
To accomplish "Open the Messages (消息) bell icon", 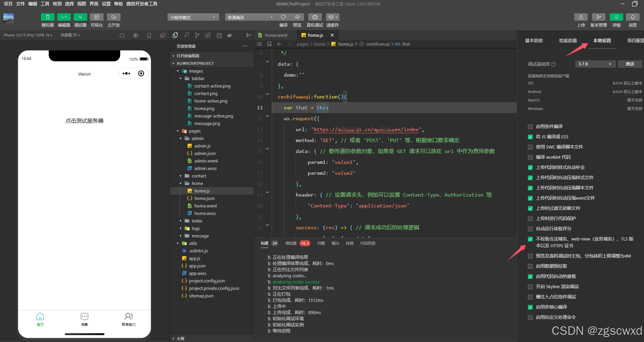I will (633, 17).
